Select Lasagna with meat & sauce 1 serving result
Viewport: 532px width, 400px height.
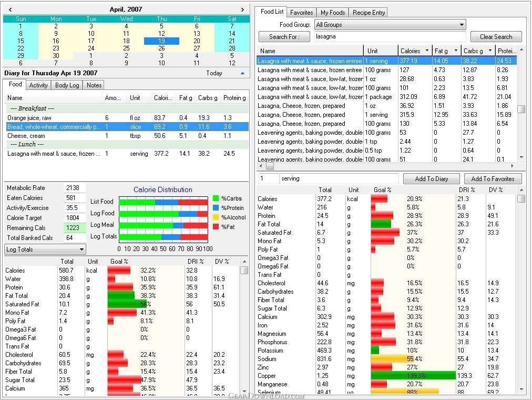click(x=387, y=61)
